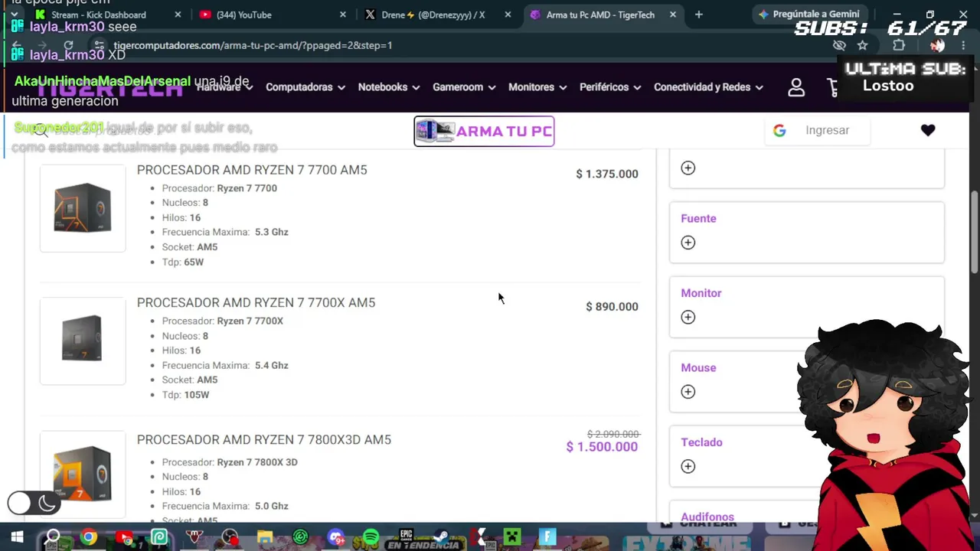
Task: Open PROCESADOR AMD RYZEN 7 7700X AM5 link
Action: click(256, 302)
